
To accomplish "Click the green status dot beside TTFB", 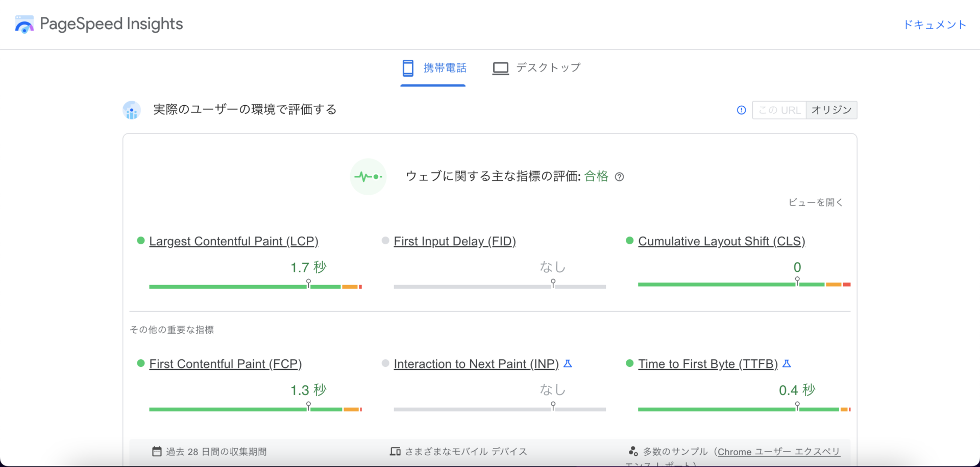I will [x=629, y=363].
